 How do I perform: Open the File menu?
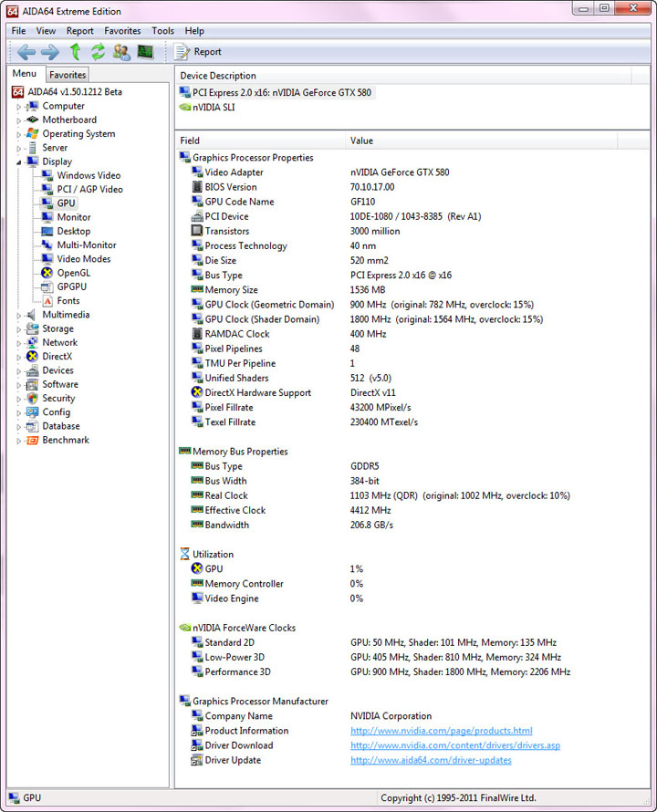pos(18,31)
